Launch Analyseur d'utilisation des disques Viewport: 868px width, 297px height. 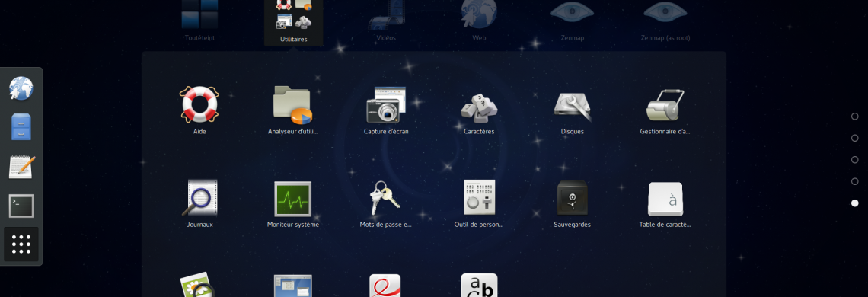tap(293, 104)
